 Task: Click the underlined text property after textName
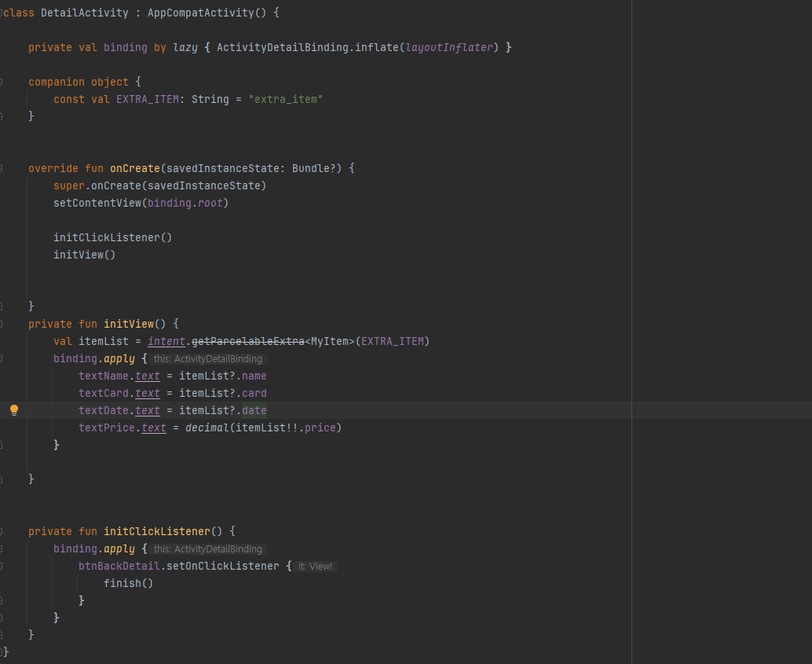click(x=148, y=376)
